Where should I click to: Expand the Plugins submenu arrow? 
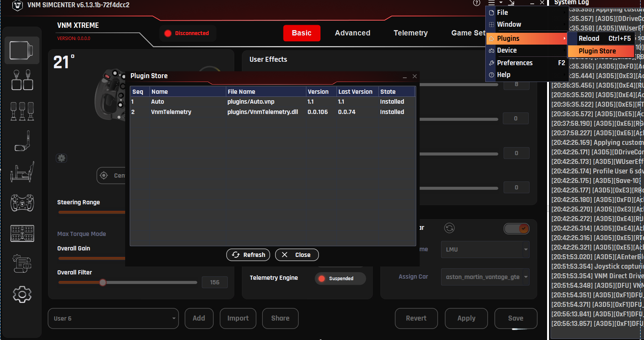click(x=564, y=38)
